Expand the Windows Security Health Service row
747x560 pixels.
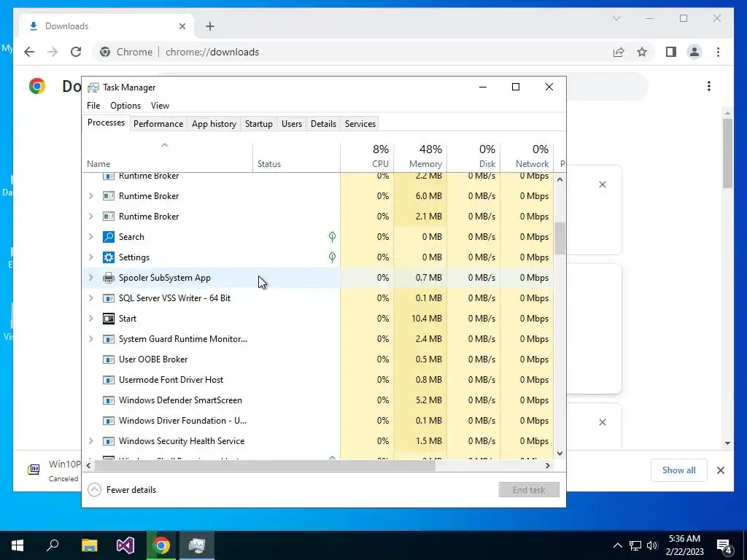tap(91, 441)
